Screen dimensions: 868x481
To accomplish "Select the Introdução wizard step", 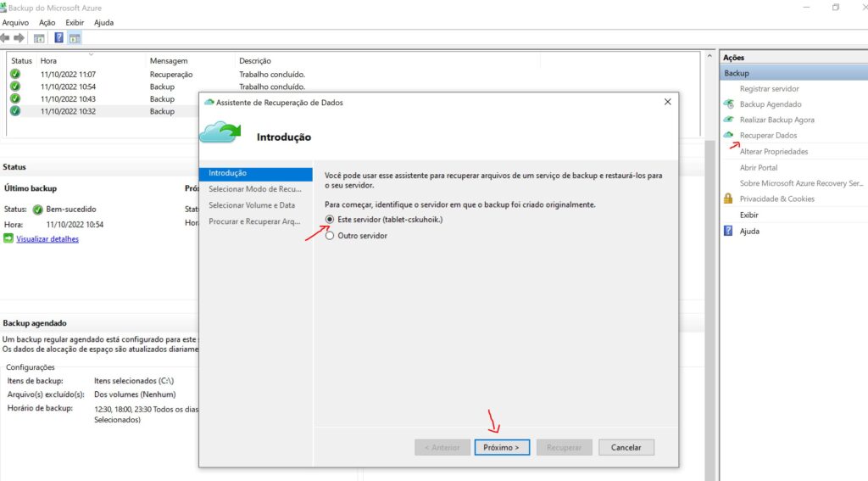I will coord(256,173).
